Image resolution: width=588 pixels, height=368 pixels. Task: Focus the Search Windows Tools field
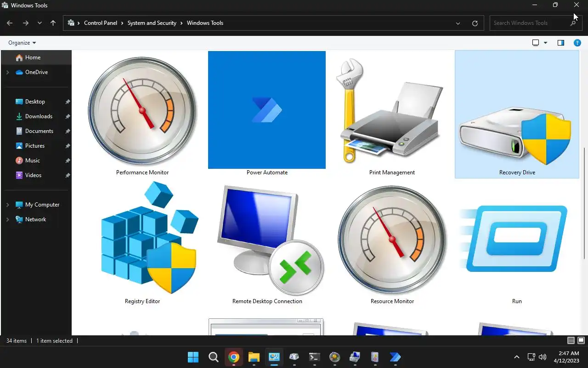point(536,23)
